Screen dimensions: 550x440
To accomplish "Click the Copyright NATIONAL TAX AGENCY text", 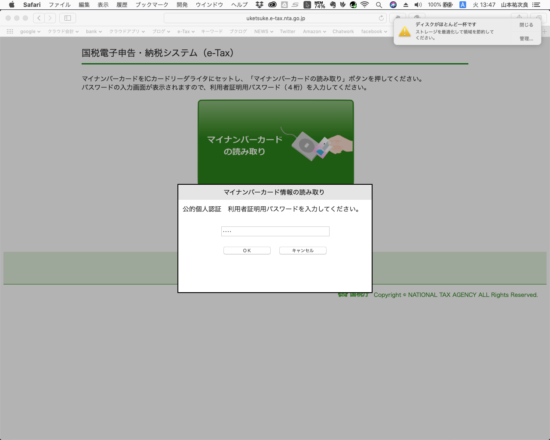I will [455, 295].
